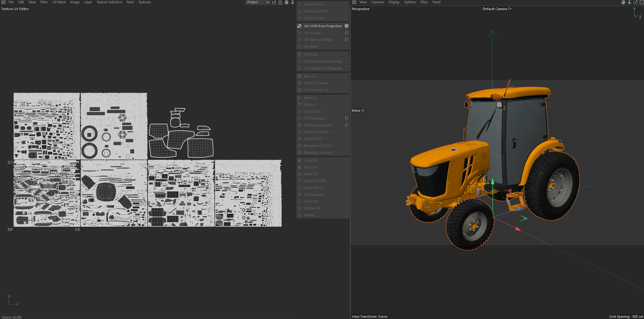Click Set UVW from Projection command
Viewport: 644px width, 319px height.
322,26
